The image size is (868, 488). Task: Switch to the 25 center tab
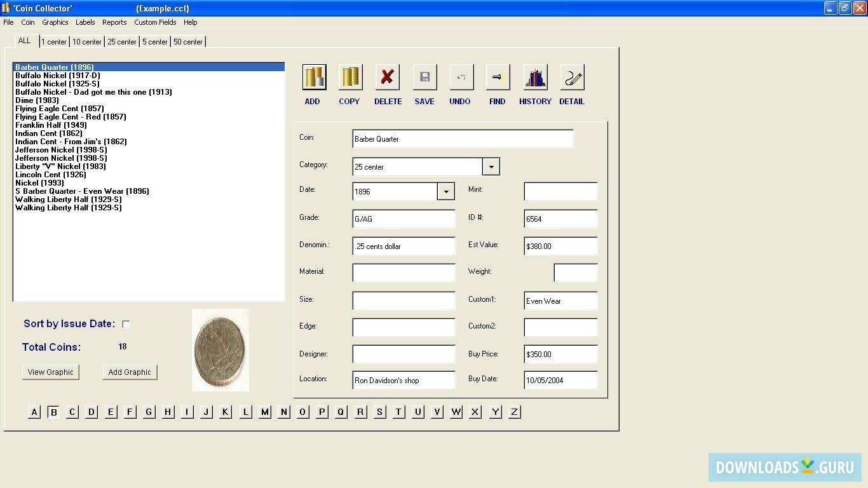pos(121,42)
